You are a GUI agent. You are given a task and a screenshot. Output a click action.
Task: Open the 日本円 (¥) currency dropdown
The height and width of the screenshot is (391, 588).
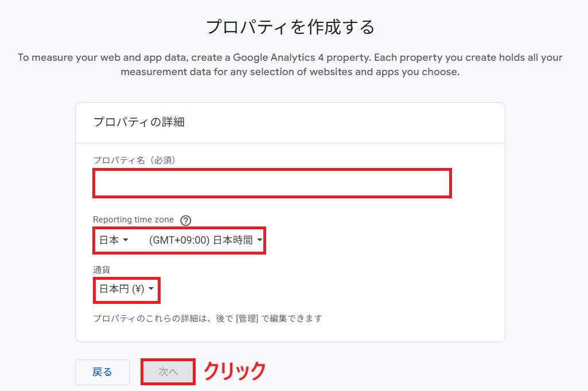[126, 289]
